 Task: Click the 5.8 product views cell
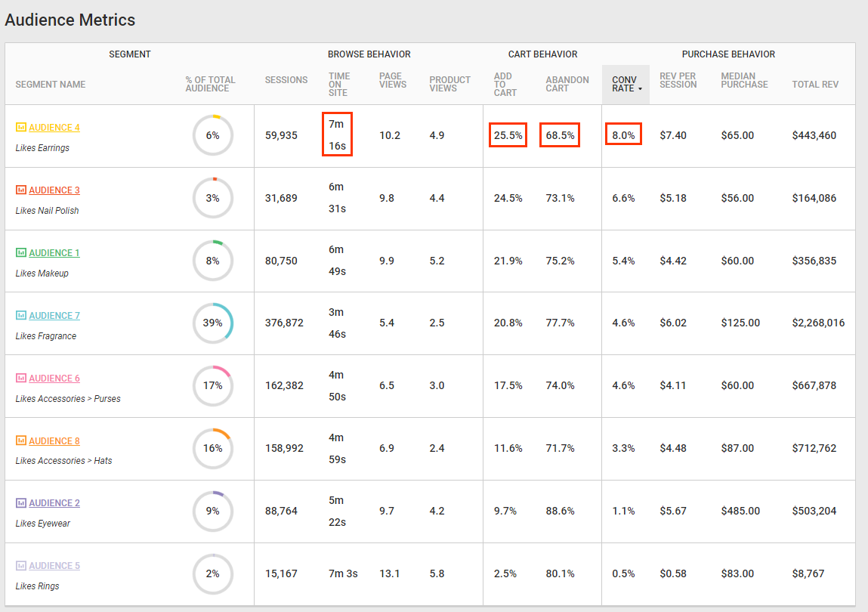[437, 573]
